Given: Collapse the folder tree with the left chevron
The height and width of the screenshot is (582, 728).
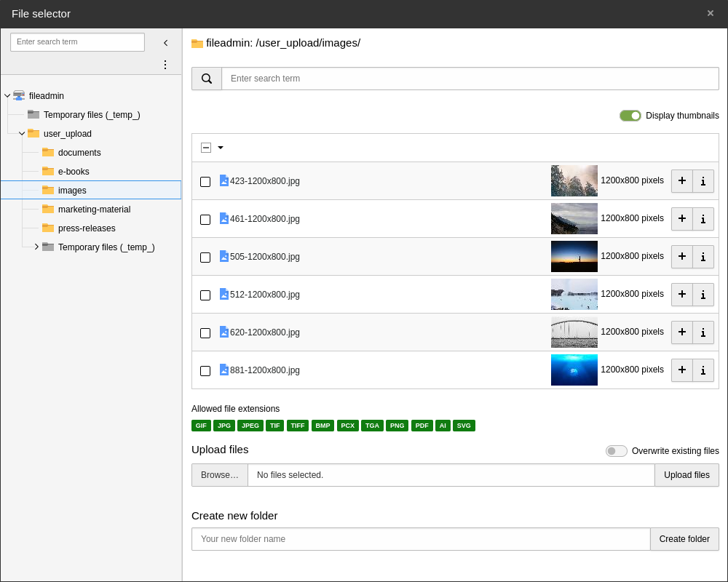Looking at the screenshot, I should (166, 43).
